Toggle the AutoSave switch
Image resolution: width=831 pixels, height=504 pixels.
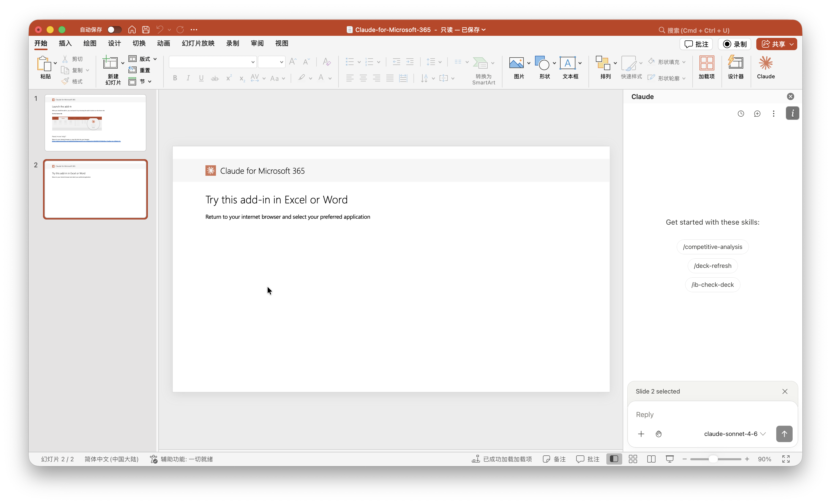[114, 30]
